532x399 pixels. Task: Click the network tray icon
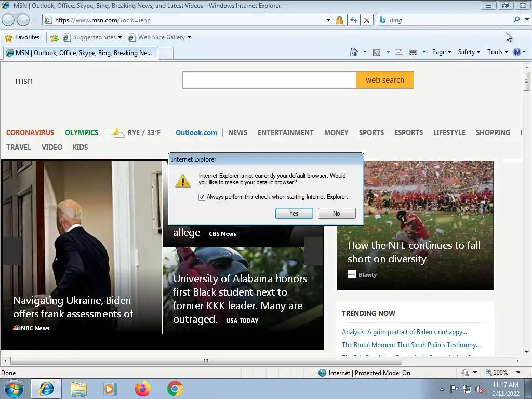467,389
